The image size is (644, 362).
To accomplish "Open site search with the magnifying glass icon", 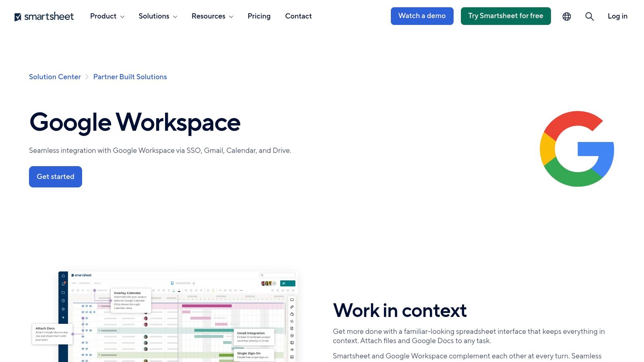I will (x=589, y=16).
